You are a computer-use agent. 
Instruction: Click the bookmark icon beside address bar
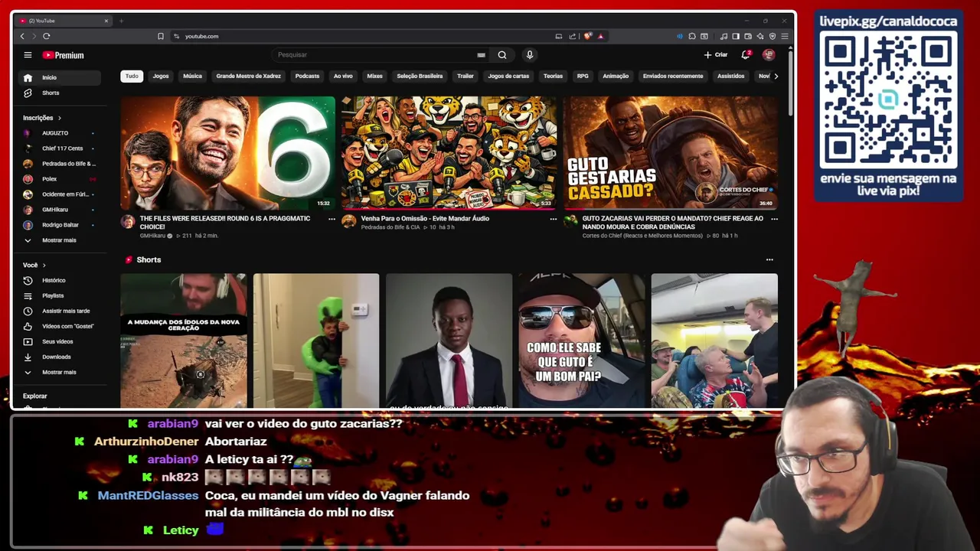(x=161, y=36)
